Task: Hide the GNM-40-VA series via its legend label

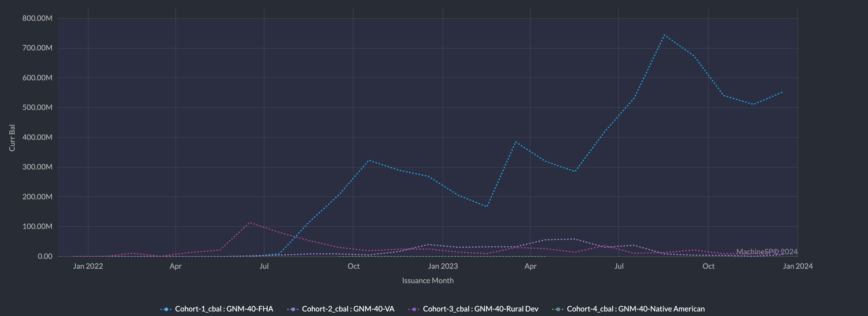Action: 348,309
